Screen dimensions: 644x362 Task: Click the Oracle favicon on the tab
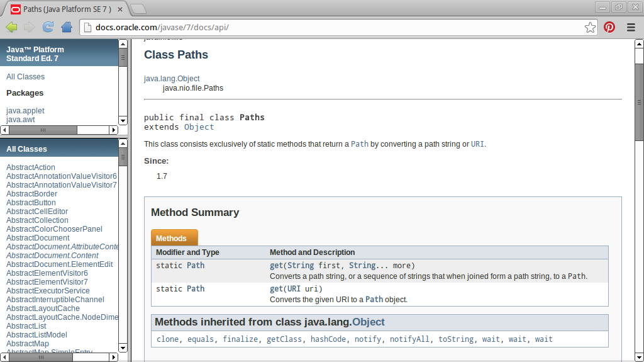[16, 9]
